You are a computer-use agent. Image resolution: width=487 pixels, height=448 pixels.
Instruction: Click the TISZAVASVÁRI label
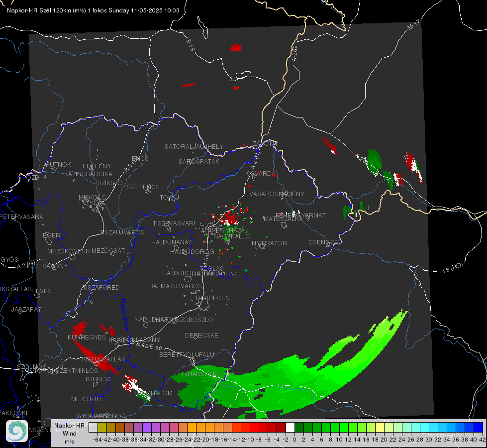[174, 223]
